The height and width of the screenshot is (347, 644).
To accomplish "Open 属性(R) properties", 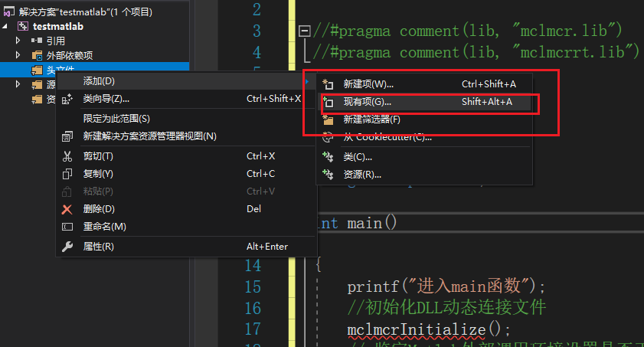I will coord(187,247).
